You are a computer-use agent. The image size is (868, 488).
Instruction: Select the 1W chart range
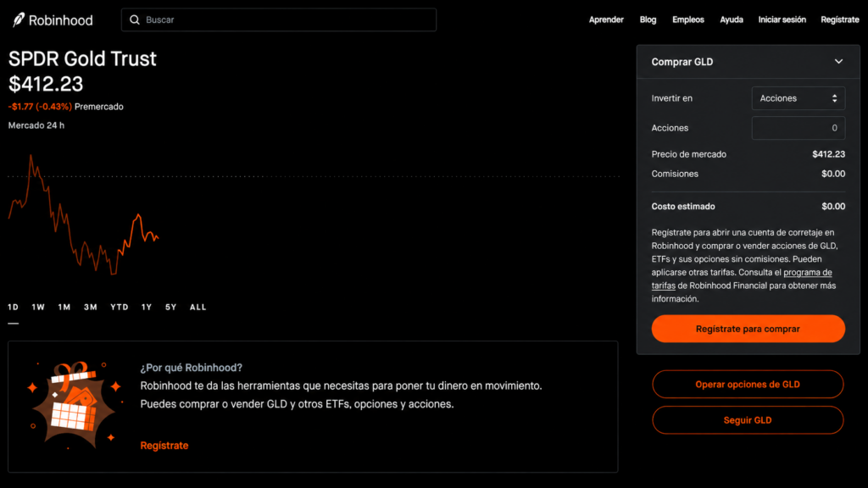click(x=38, y=307)
